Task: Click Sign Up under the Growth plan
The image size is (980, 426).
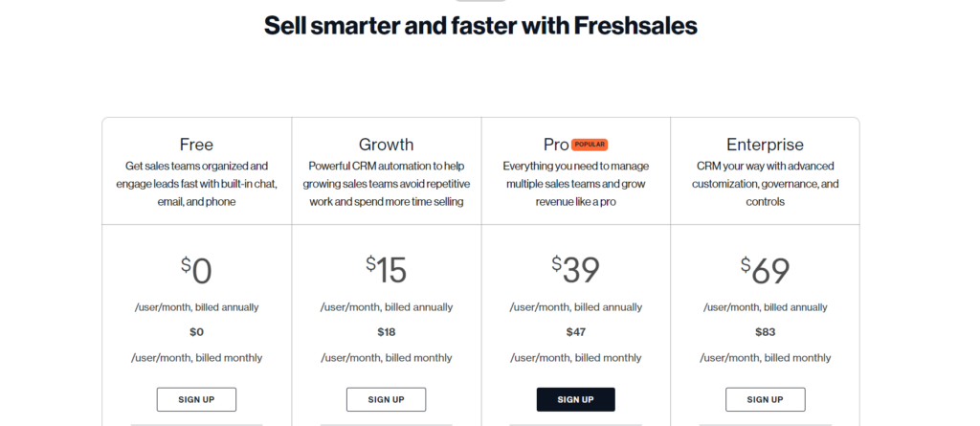Action: pyautogui.click(x=386, y=399)
